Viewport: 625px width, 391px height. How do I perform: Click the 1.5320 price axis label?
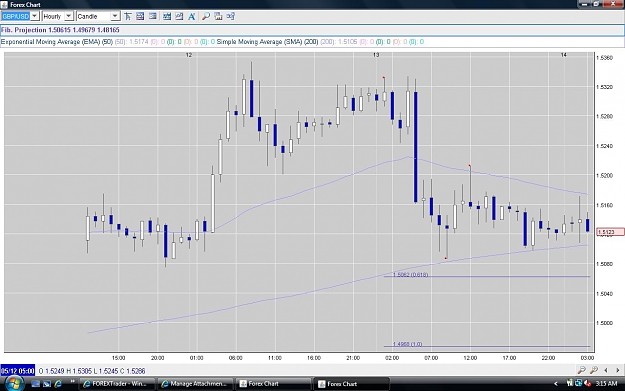point(605,87)
